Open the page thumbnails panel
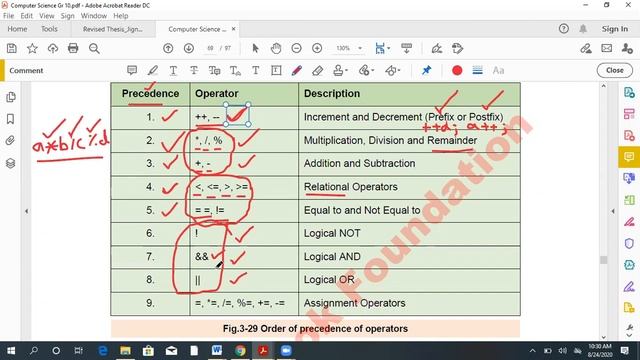This screenshot has height=360, width=640. coord(11,97)
